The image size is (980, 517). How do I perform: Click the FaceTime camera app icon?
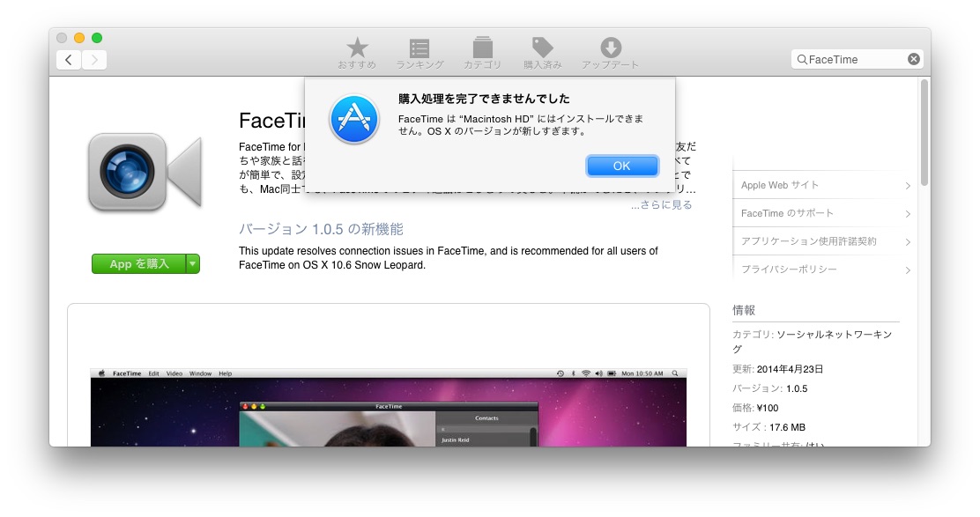pos(145,173)
